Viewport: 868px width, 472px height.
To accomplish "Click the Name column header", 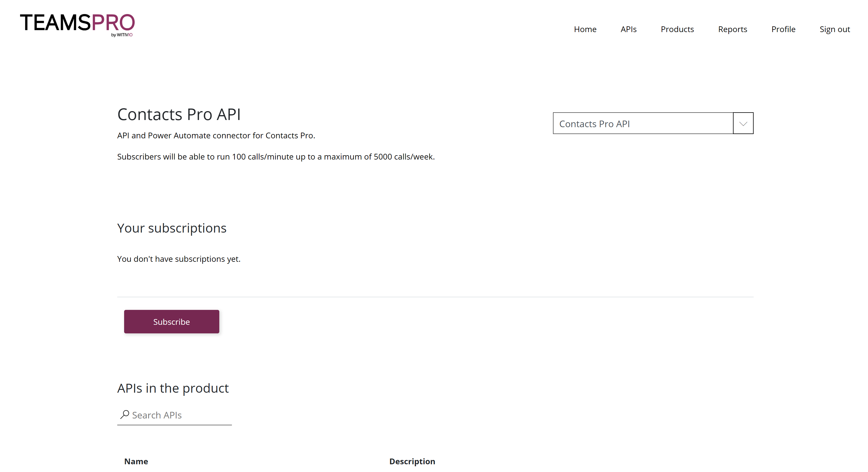I will click(x=136, y=461).
